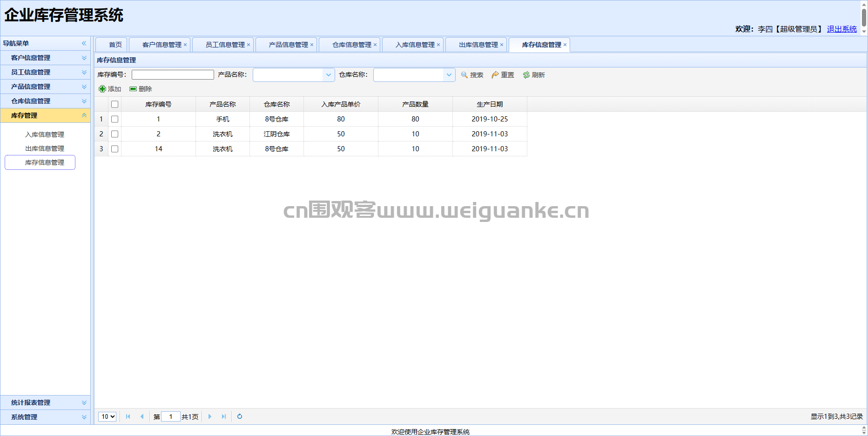The height and width of the screenshot is (436, 868).
Task: Go to next page in pager
Action: [210, 416]
